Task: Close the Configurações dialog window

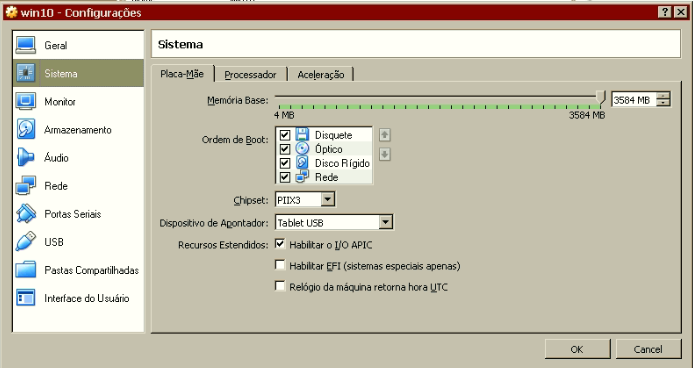Action: tap(682, 12)
